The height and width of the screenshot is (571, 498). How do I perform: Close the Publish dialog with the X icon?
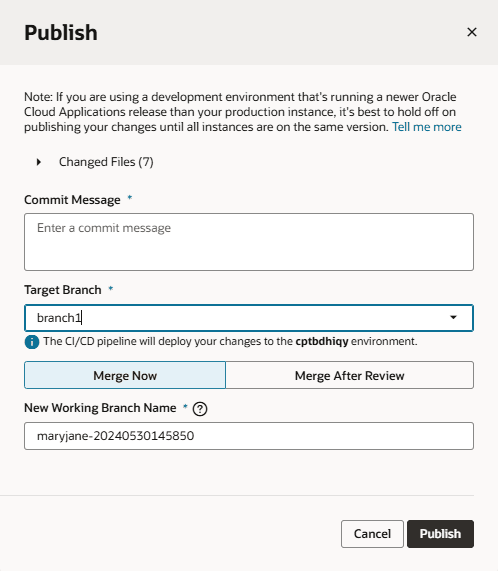tap(472, 32)
